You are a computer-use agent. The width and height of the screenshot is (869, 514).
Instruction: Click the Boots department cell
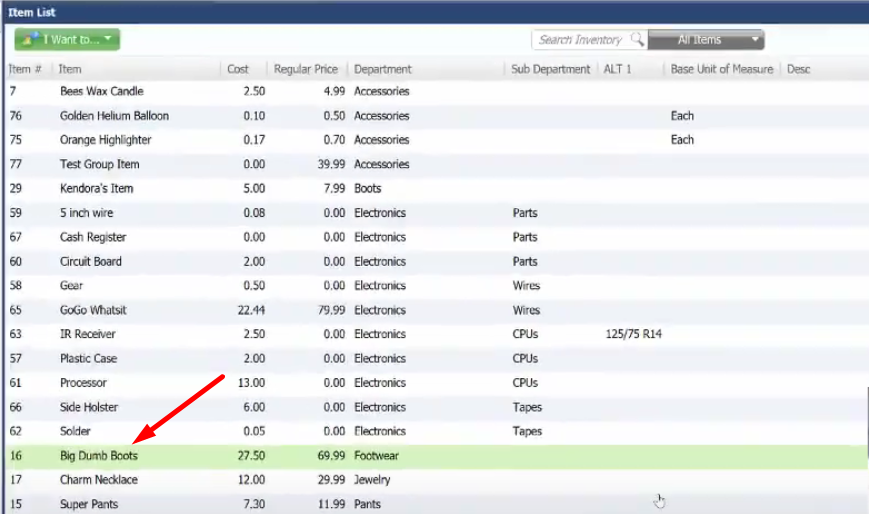point(367,189)
